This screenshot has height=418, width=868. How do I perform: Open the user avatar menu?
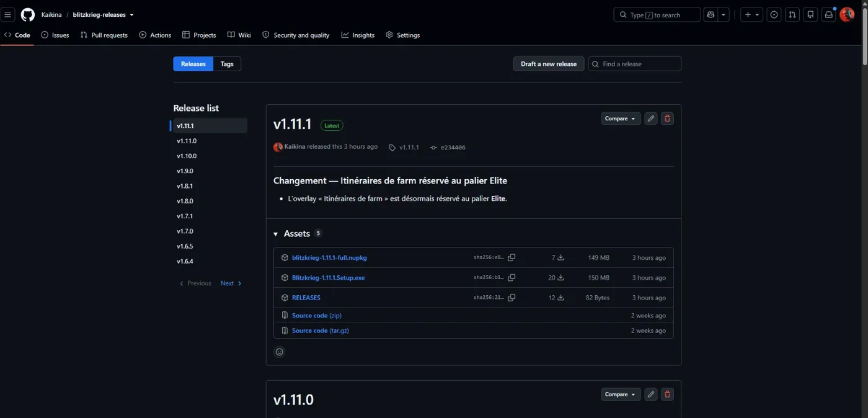847,15
